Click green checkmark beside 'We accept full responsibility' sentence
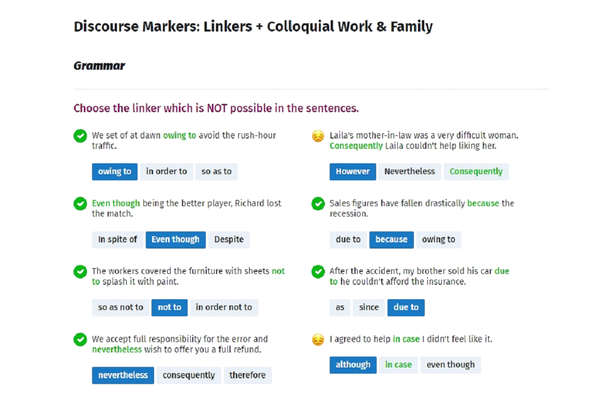600x400 pixels. (x=80, y=340)
